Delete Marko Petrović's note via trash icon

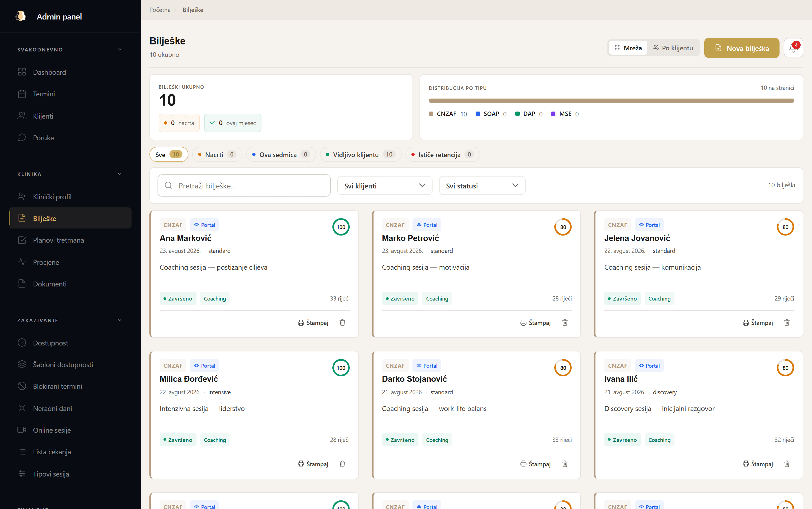[x=565, y=322]
